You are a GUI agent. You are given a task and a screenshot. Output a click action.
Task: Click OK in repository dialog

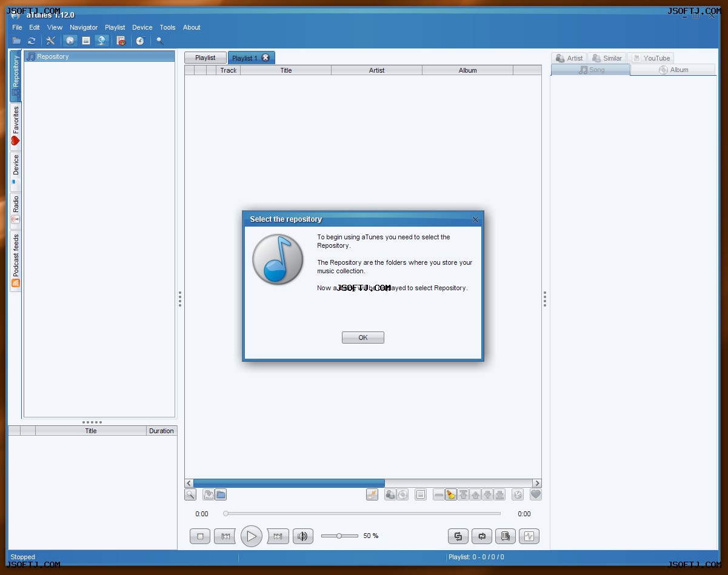[363, 337]
